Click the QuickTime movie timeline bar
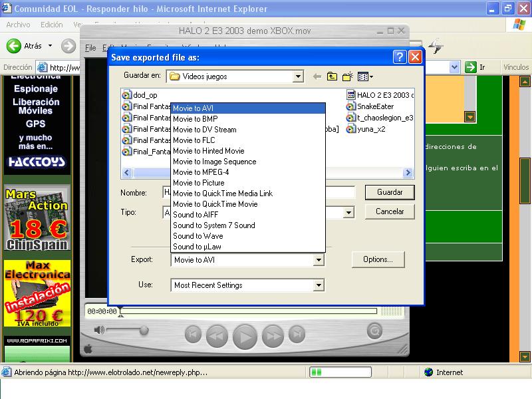Viewport: 532px width, 399px height. tap(249, 311)
